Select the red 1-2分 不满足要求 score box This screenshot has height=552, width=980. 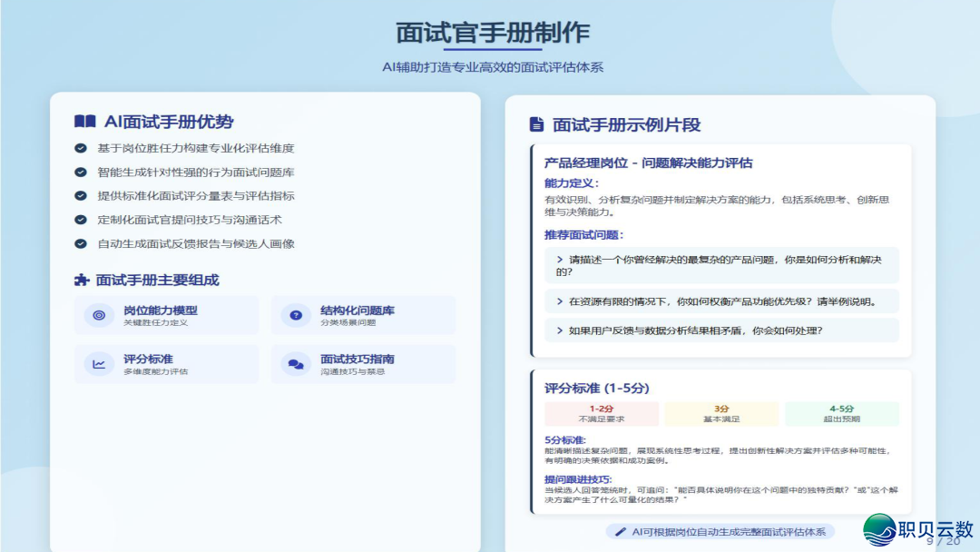click(x=602, y=413)
